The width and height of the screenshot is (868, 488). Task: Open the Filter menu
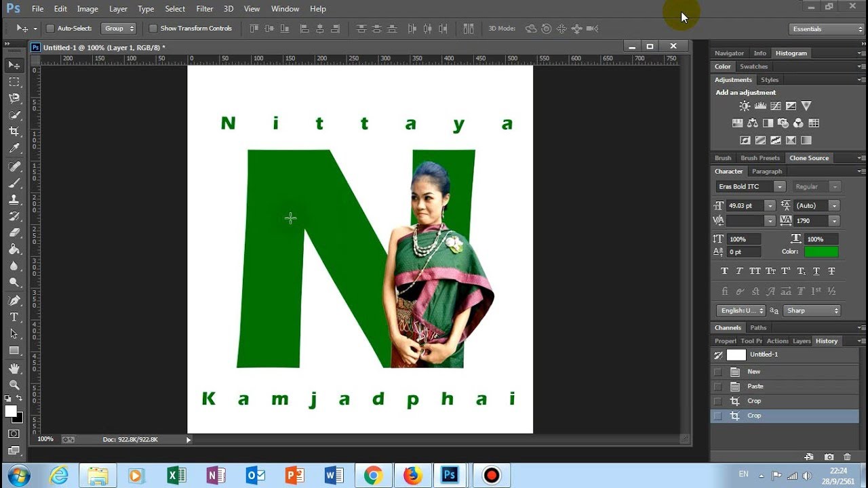coord(205,9)
